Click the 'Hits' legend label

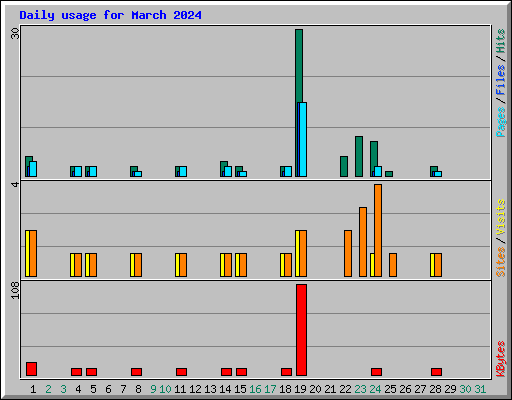500,41
